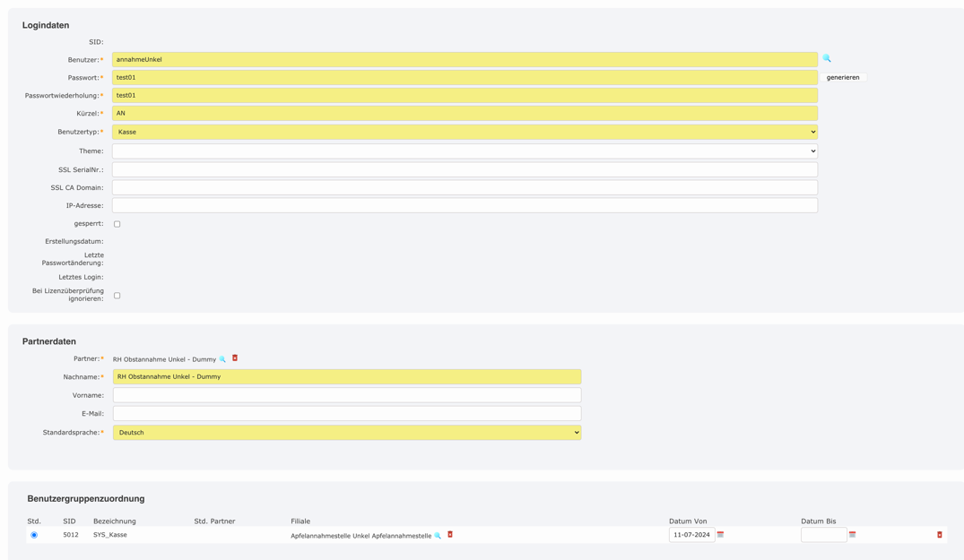Open the empty Theme dropdown
The height and width of the screenshot is (560, 964).
coord(463,150)
